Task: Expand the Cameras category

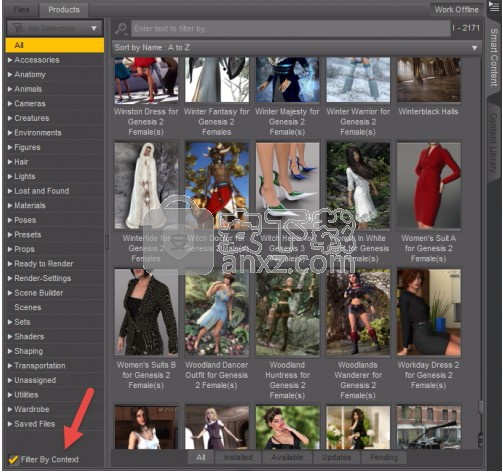Action: (10, 104)
